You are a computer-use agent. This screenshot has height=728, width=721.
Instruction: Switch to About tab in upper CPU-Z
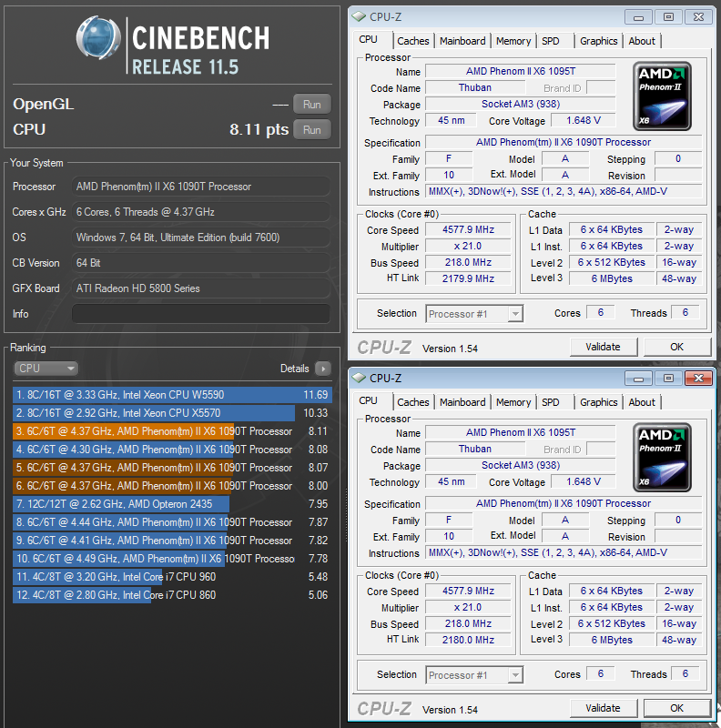point(642,41)
